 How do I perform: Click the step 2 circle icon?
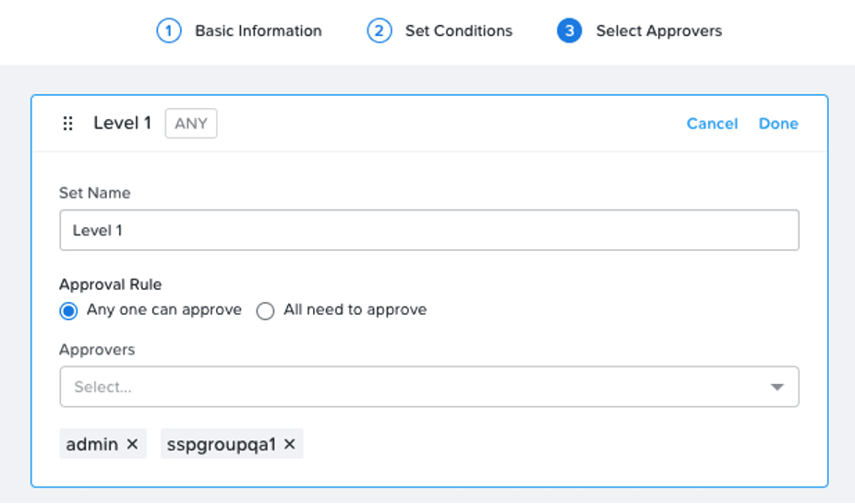point(379,31)
